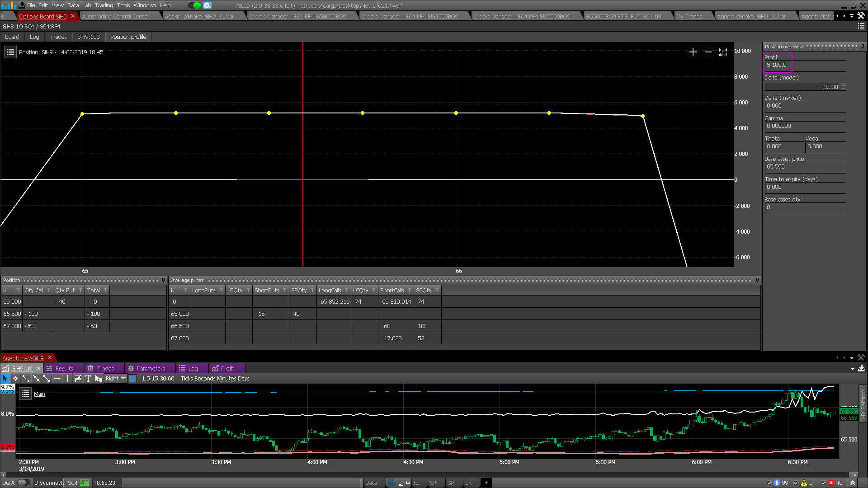Viewport: 868px width, 488px height.
Task: Open the Trading menu
Action: pos(104,5)
